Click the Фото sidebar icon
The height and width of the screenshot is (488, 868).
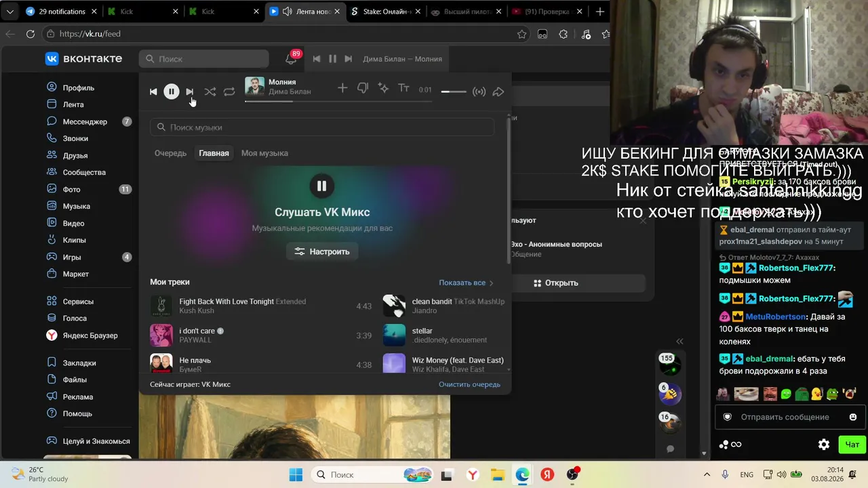52,189
